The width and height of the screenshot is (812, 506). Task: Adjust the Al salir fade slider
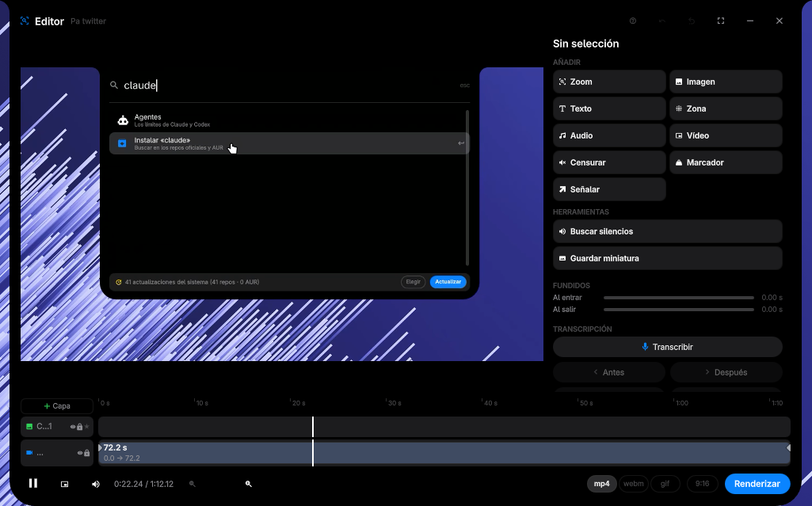(678, 310)
